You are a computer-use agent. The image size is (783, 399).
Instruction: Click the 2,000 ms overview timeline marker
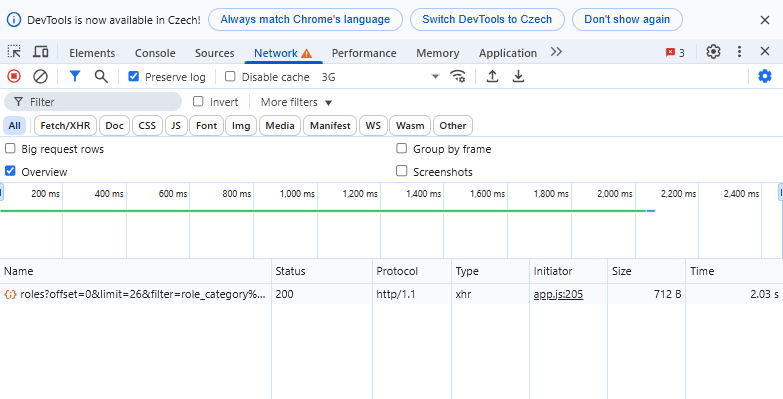615,194
